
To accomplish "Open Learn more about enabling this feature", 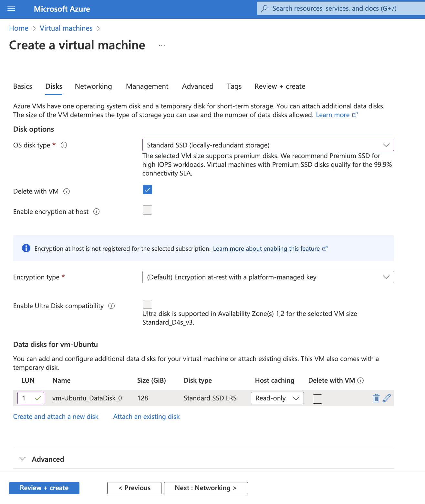I will pos(270,248).
